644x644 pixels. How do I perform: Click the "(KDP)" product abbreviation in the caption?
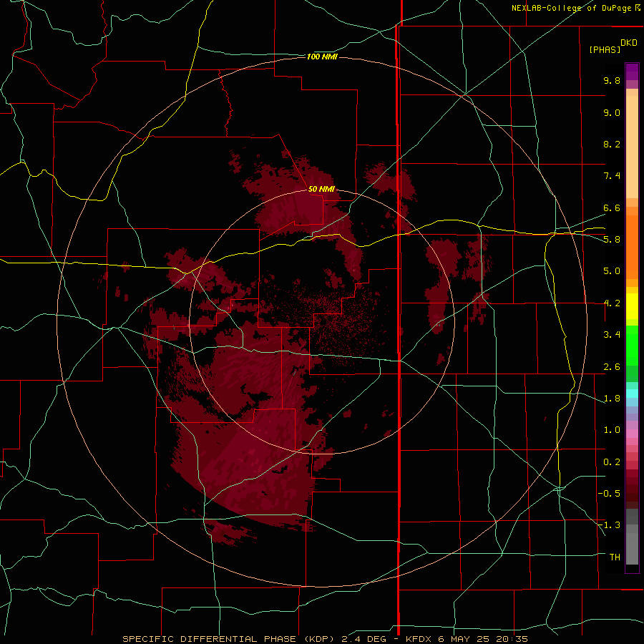(x=318, y=639)
